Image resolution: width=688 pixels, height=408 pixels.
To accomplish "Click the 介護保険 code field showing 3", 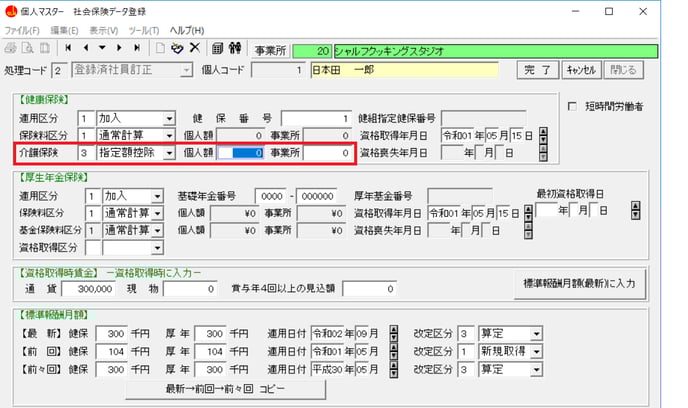I will [85, 153].
